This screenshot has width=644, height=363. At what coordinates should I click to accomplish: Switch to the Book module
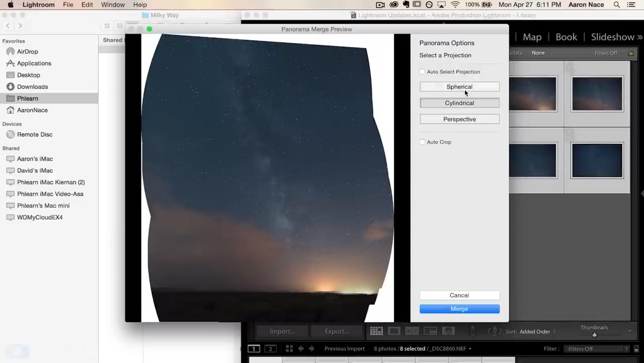(566, 37)
